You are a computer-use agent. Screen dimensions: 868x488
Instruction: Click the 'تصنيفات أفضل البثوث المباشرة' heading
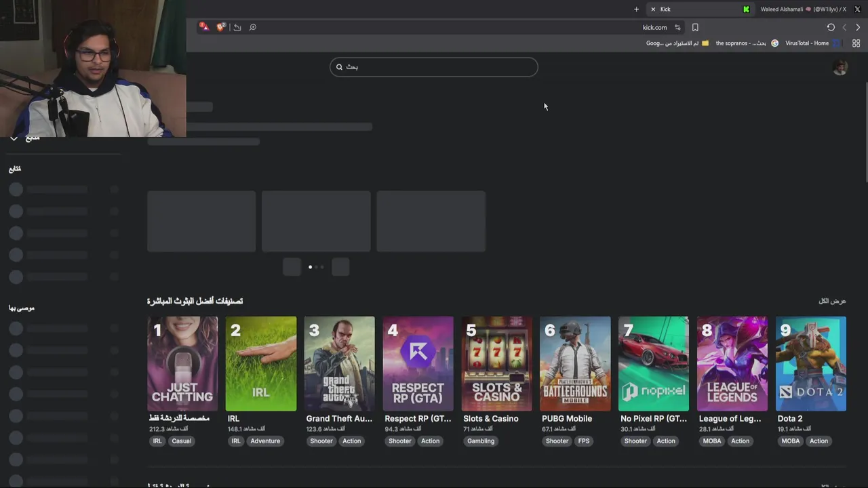click(x=195, y=301)
